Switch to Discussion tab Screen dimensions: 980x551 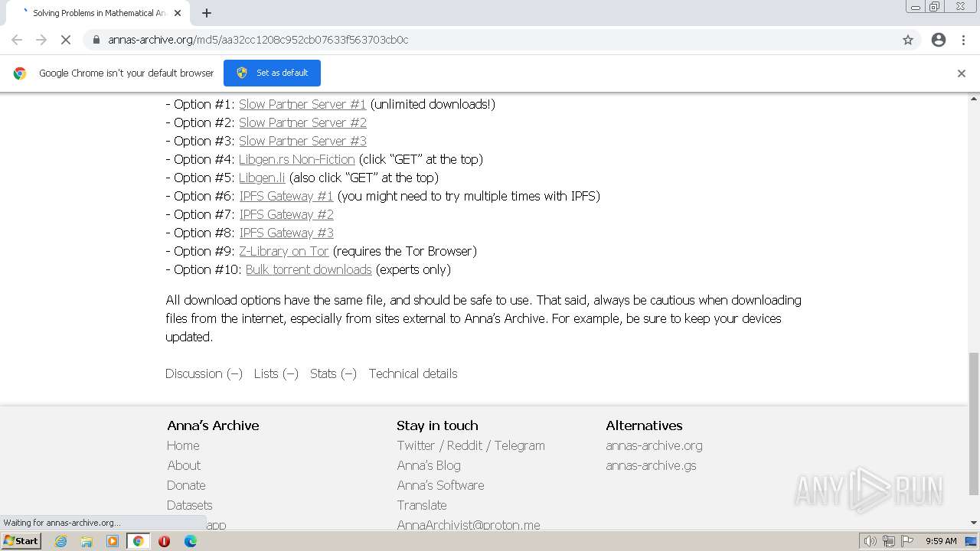[x=204, y=373]
